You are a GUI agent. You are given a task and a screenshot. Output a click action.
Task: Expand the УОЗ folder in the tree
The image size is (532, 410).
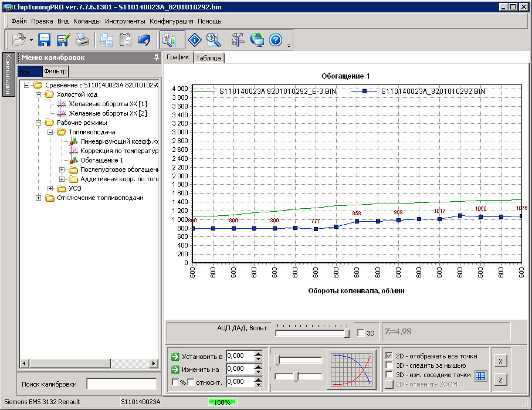(51, 188)
